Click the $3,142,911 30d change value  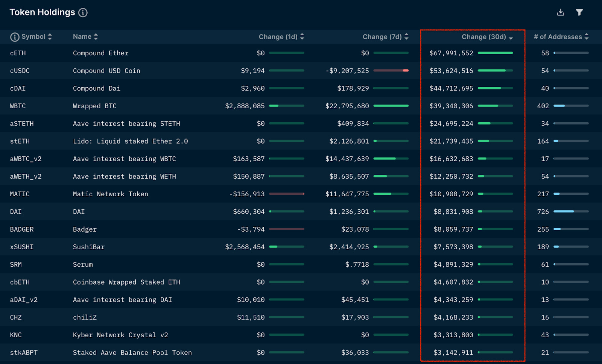(x=453, y=353)
